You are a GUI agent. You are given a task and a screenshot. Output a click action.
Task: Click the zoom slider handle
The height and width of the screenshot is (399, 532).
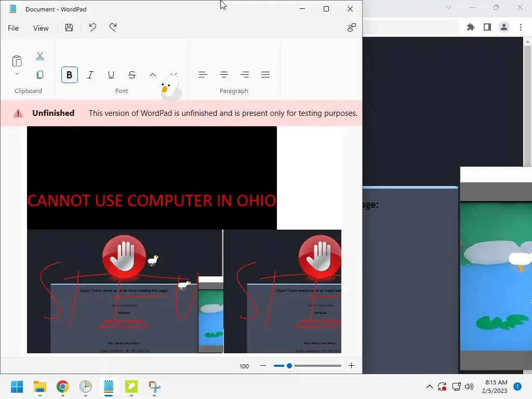coord(289,366)
